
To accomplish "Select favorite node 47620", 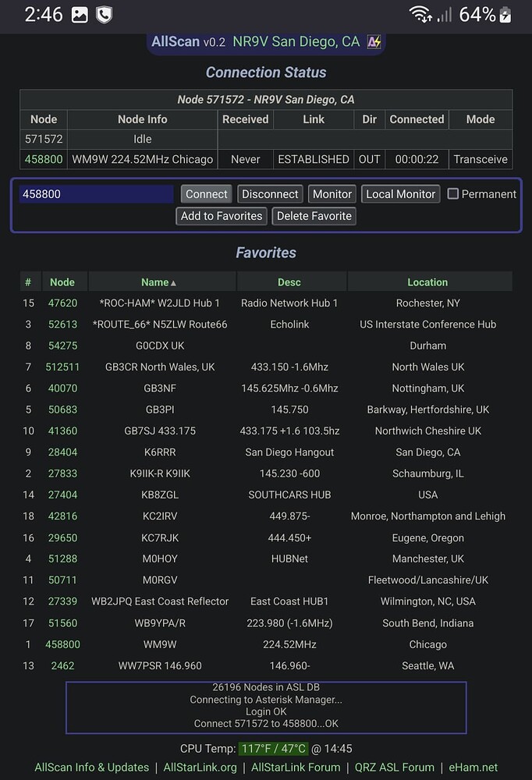I will (x=62, y=303).
